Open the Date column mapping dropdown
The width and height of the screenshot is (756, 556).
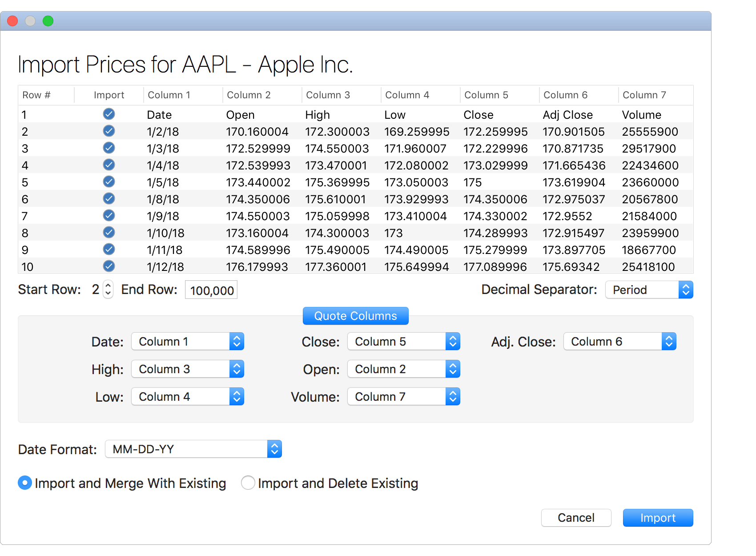coord(187,341)
